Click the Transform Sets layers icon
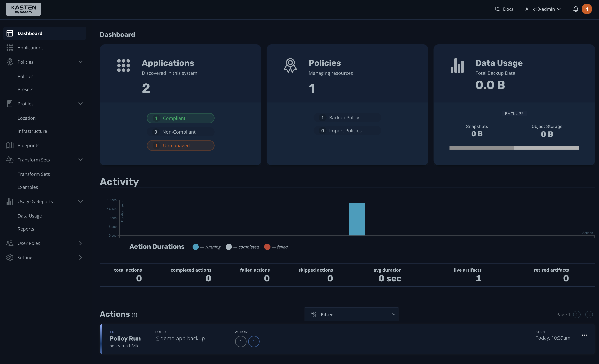Image resolution: width=599 pixels, height=364 pixels. click(10, 160)
